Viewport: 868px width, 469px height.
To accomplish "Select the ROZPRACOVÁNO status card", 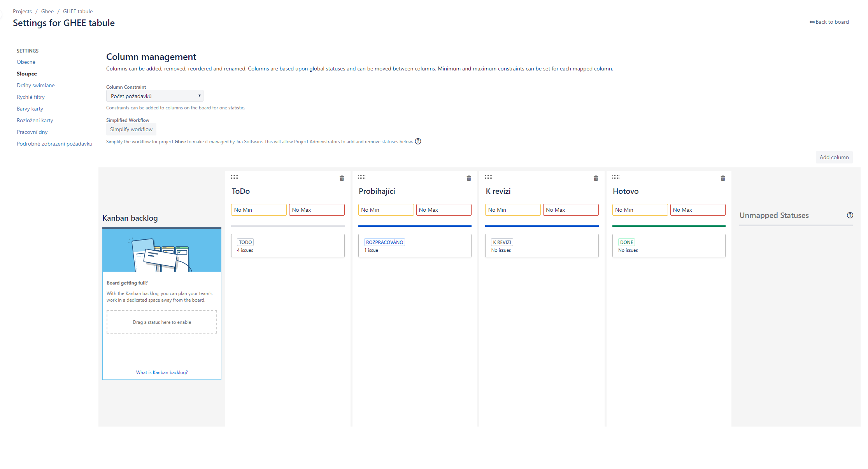I will [x=415, y=246].
